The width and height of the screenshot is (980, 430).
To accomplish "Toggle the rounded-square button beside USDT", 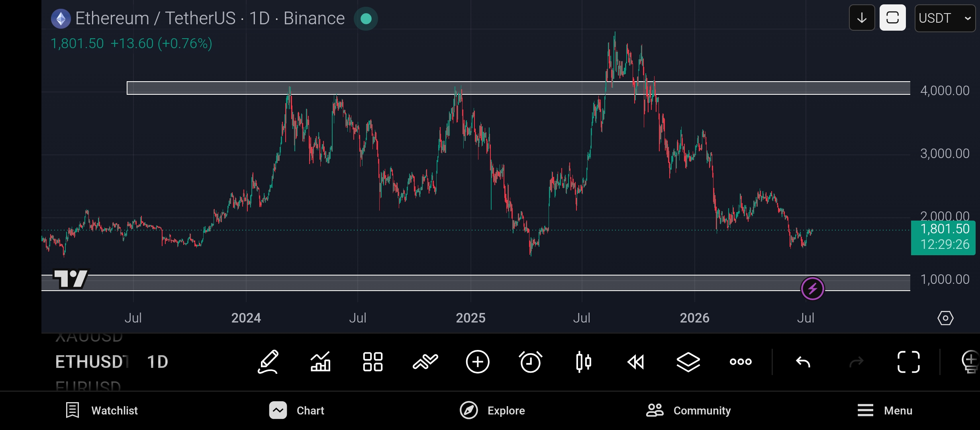I will (x=892, y=18).
